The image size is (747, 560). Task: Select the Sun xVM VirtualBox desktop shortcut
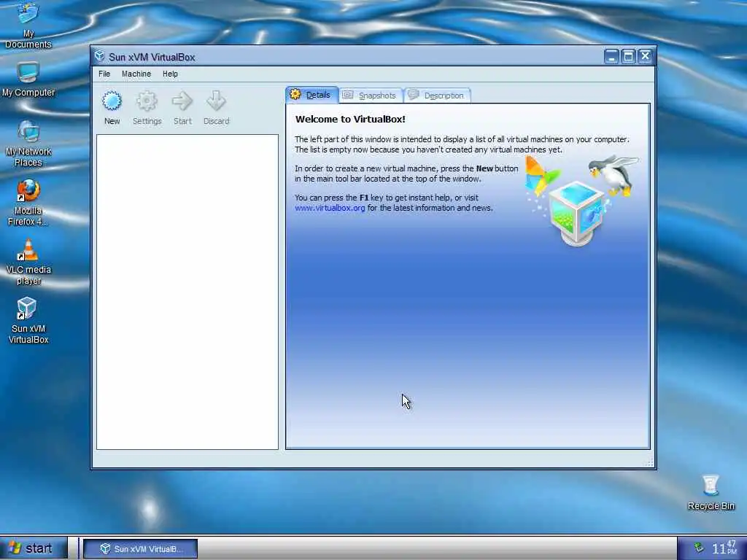(28, 320)
